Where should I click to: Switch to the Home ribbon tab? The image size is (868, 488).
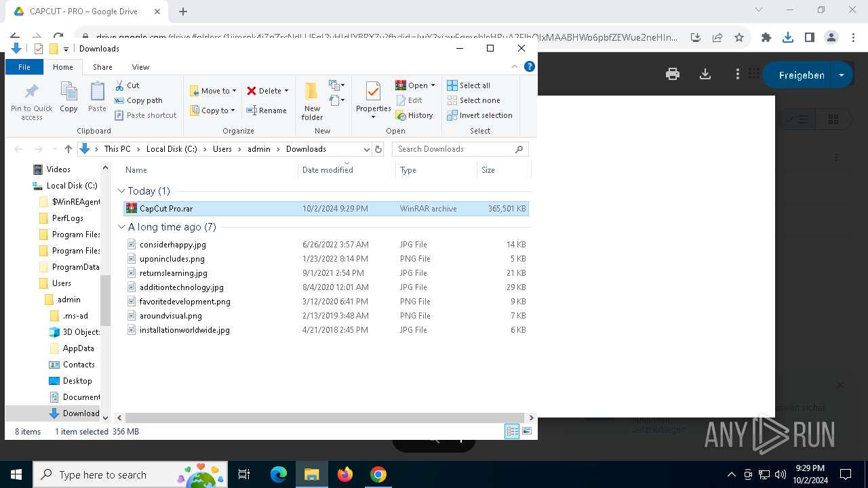pos(63,67)
